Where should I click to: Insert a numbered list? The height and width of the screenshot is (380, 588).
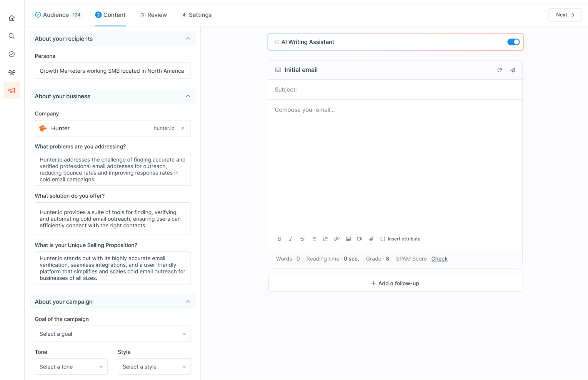pos(325,239)
